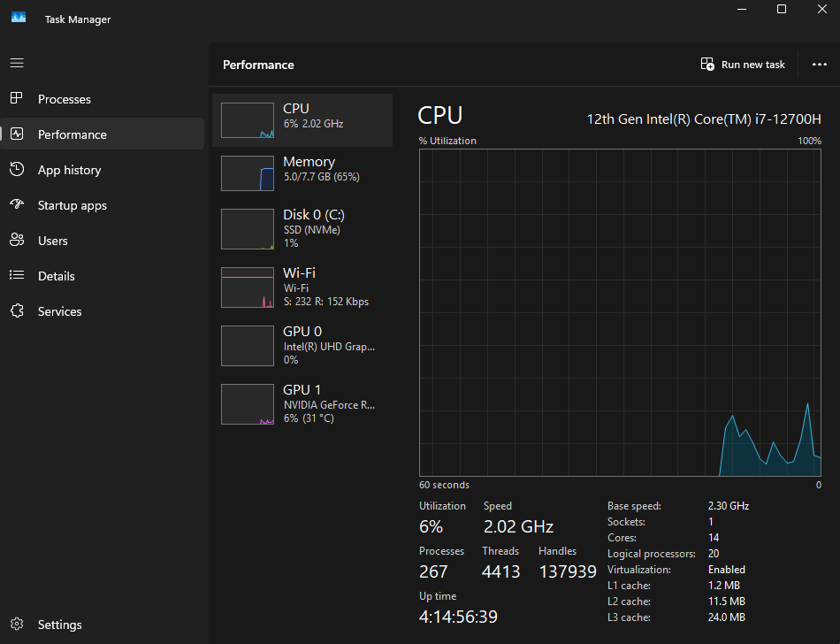Click the Processes grid icon
Image resolution: width=840 pixels, height=644 pixels.
click(17, 98)
